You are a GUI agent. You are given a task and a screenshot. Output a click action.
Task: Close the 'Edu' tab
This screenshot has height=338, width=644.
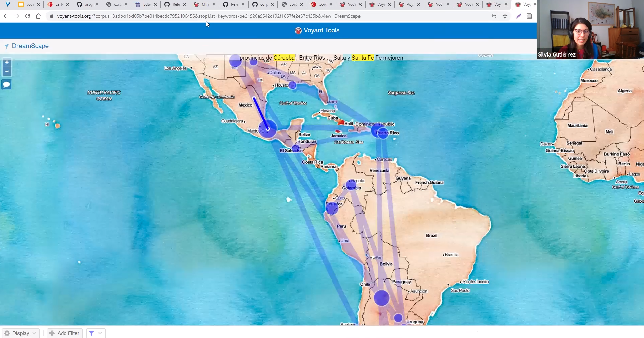click(155, 4)
